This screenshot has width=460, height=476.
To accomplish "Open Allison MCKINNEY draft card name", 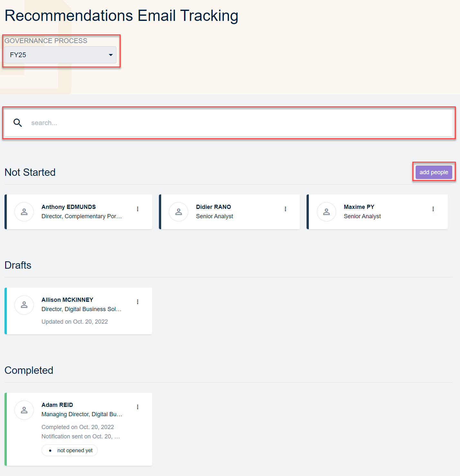I will tap(67, 300).
